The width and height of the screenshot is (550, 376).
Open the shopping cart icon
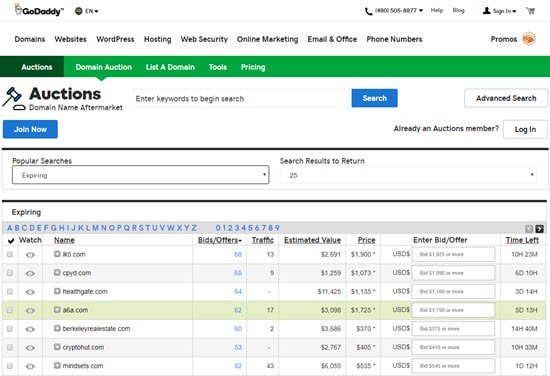[531, 11]
